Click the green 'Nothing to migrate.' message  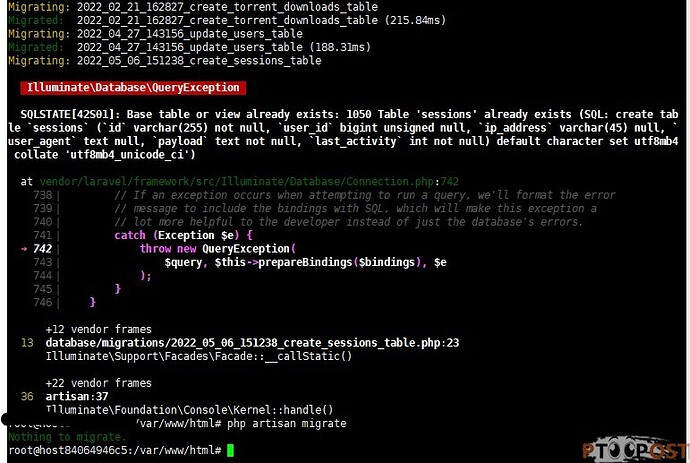coord(67,437)
